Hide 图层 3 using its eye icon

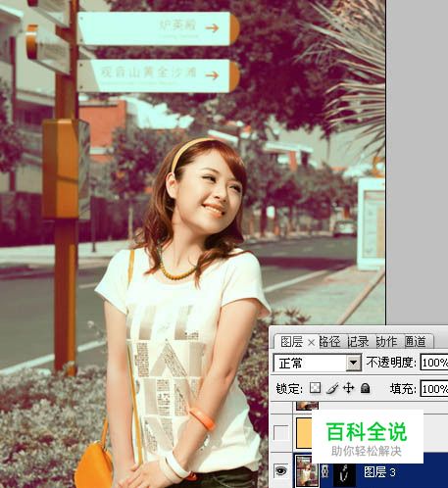click(x=281, y=470)
